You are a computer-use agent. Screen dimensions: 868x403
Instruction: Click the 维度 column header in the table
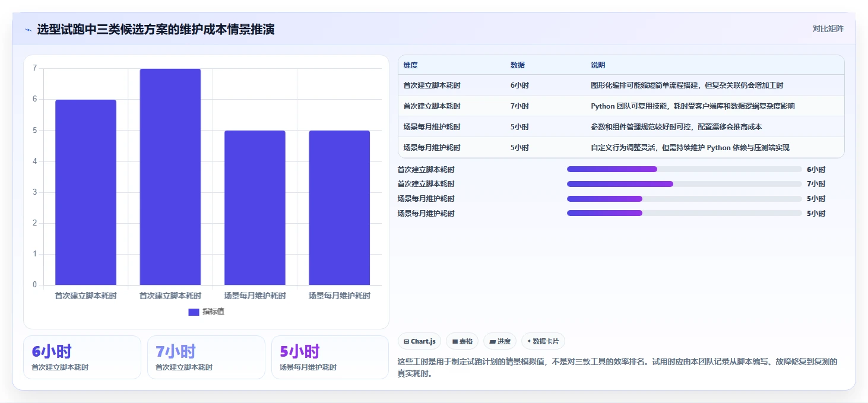tap(411, 65)
